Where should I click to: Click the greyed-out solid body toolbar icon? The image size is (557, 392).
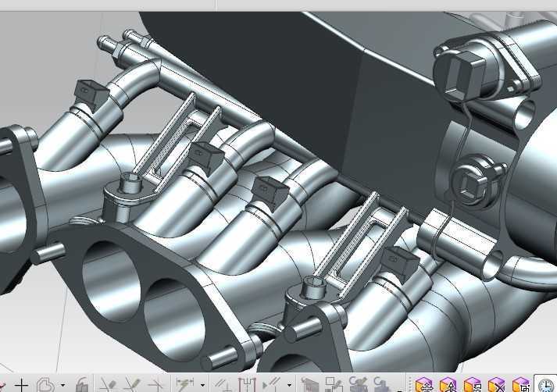point(310,385)
